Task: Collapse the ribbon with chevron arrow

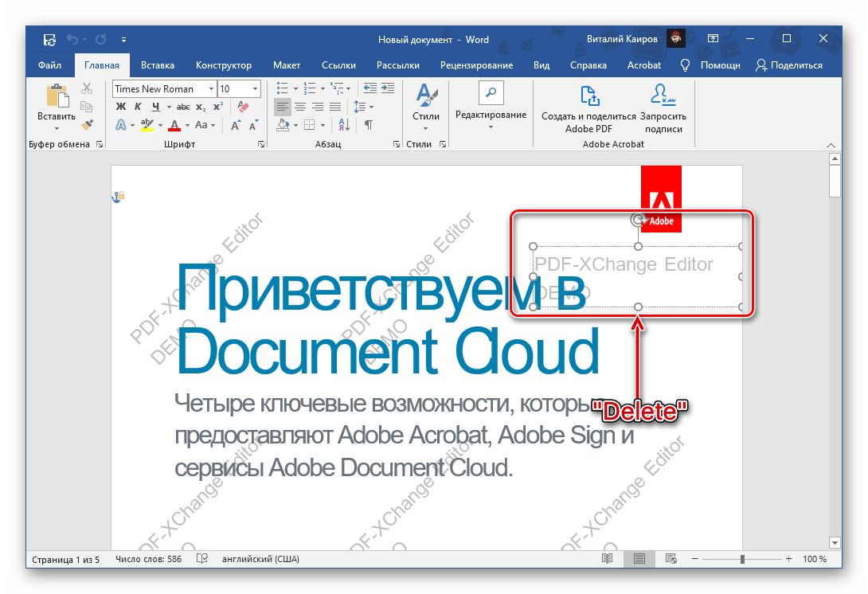Action: tap(831, 145)
